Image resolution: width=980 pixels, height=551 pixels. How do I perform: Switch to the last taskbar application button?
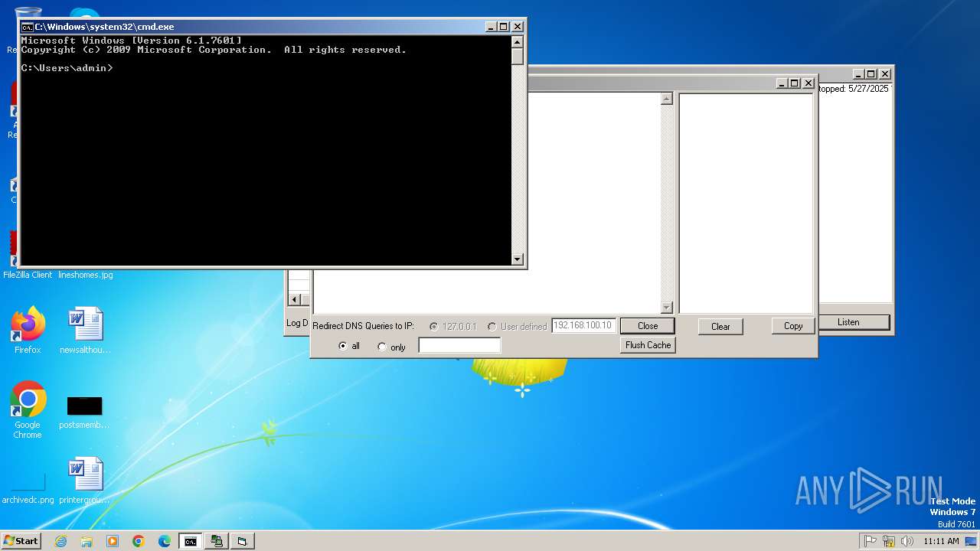click(x=242, y=541)
